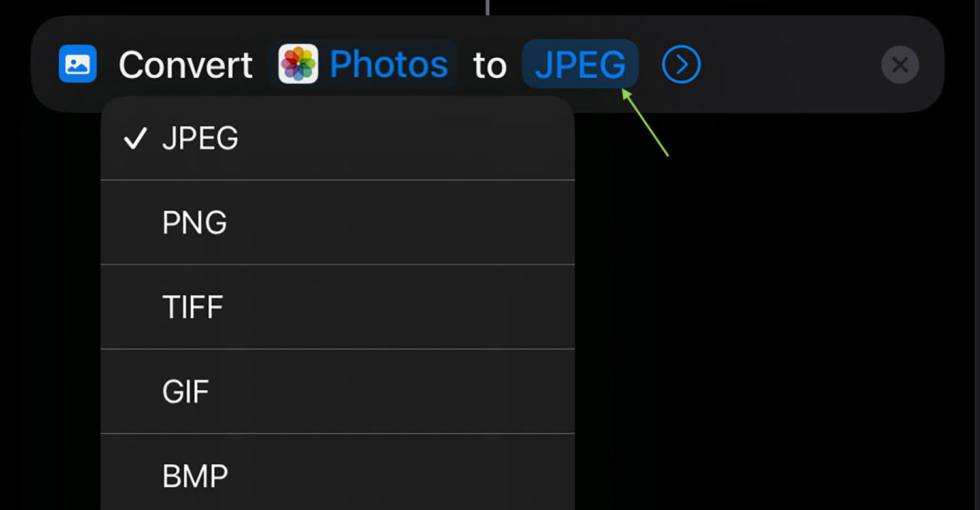Click the vertical connector line above the action
The height and width of the screenshot is (510, 980).
click(x=487, y=7)
